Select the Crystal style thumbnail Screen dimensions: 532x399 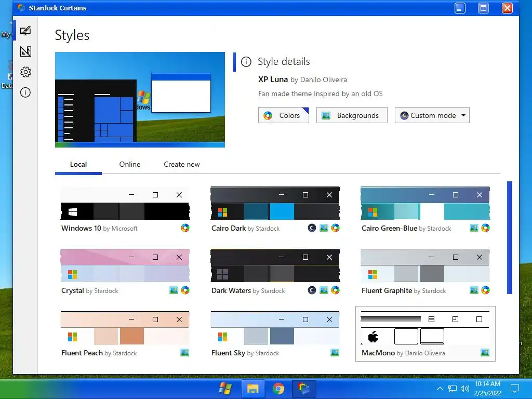click(125, 265)
